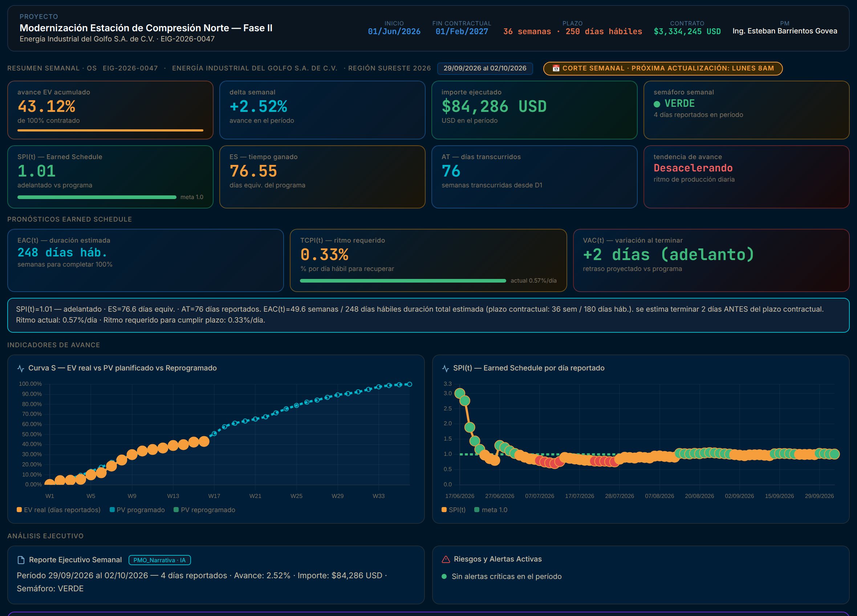Click the pulse icon beside Curva S title

click(21, 368)
